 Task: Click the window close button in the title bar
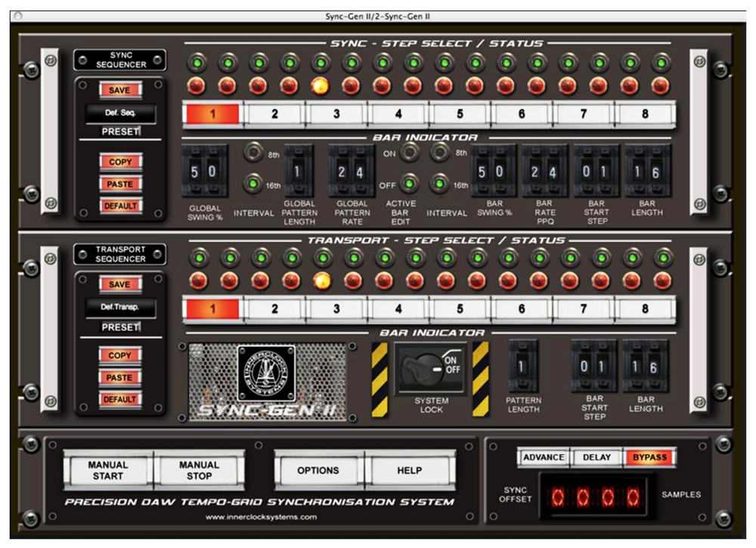click(18, 16)
